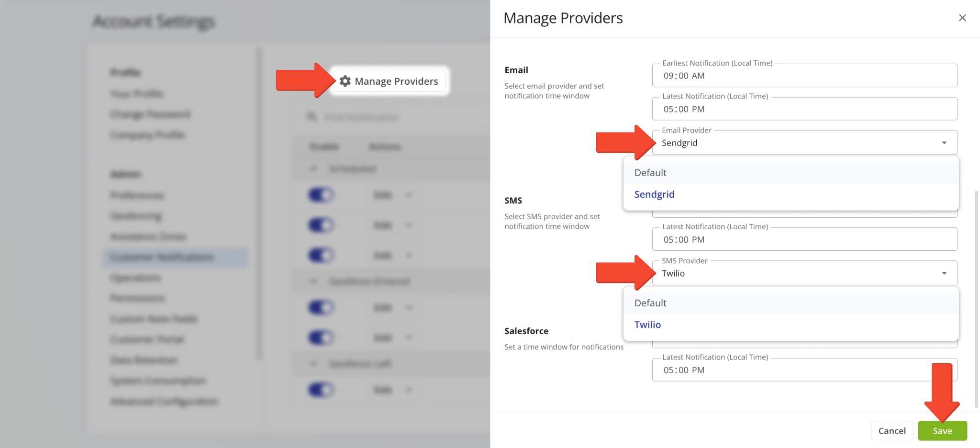Click the Salesforce section heading
This screenshot has height=448, width=980.
coord(526,331)
